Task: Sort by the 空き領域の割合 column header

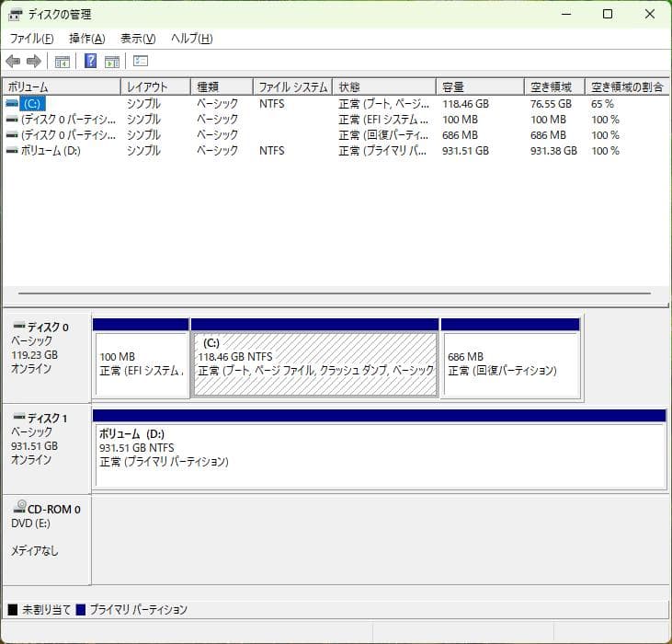Action: pos(627,87)
